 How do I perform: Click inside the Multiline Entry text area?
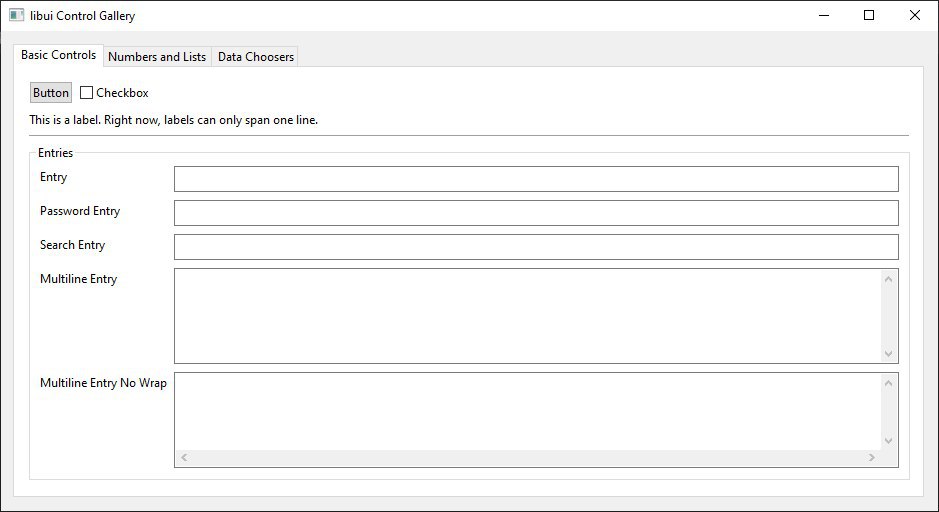[x=527, y=315]
